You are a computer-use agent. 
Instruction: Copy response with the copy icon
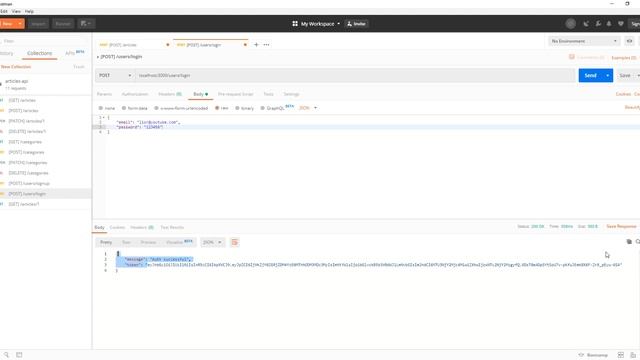click(x=629, y=242)
